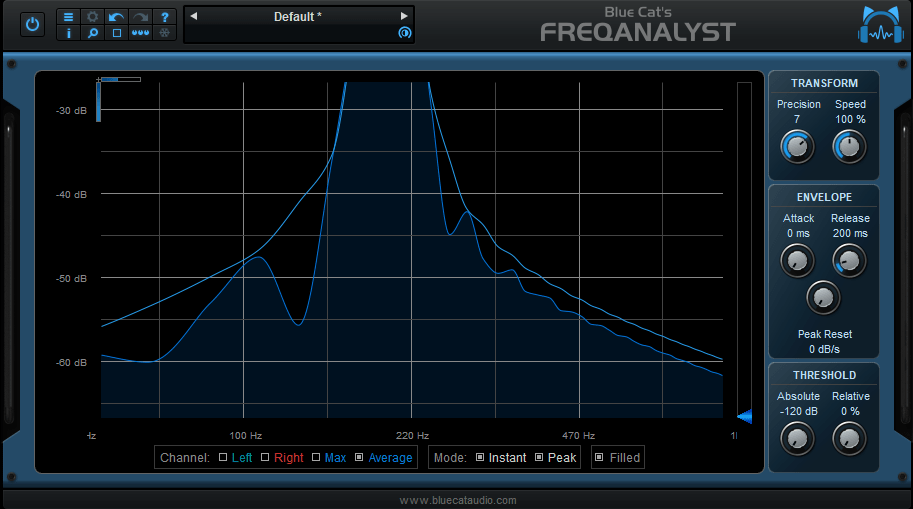Click the 470 Hz axis label
Screen dimensions: 913x509
[579, 436]
